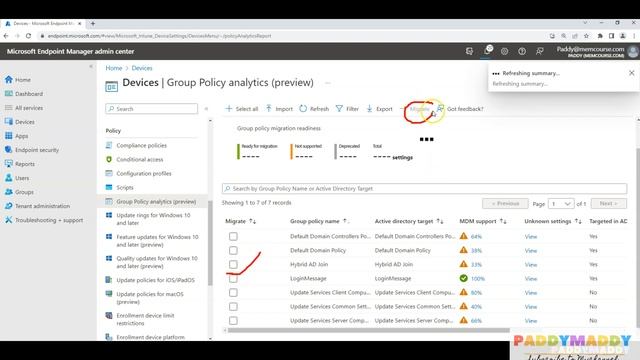Tick checkbox for Update Services Client Computers
Screen dimensions: 640x360
[233, 293]
